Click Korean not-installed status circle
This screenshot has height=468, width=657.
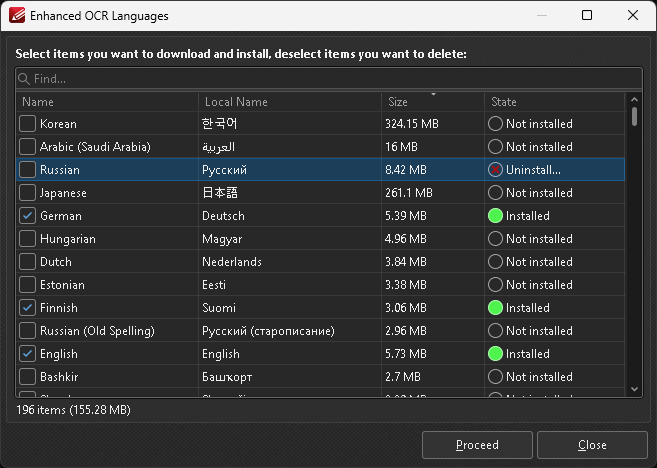click(495, 124)
